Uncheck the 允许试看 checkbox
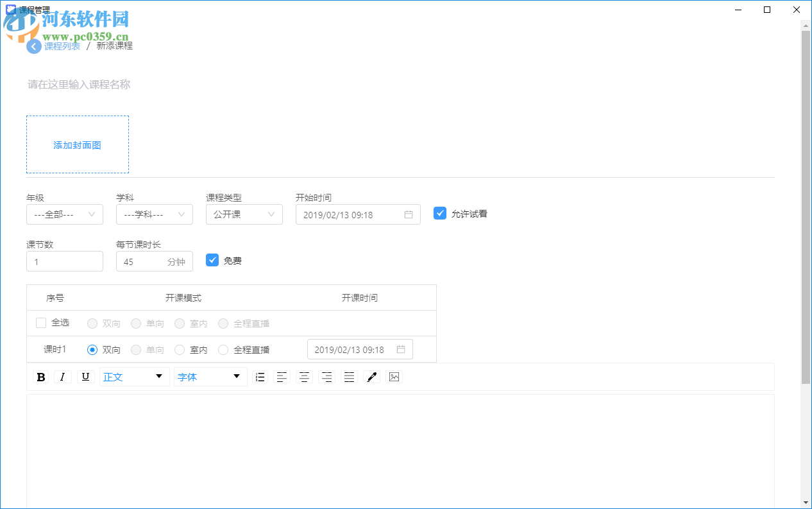The width and height of the screenshot is (812, 509). point(440,213)
